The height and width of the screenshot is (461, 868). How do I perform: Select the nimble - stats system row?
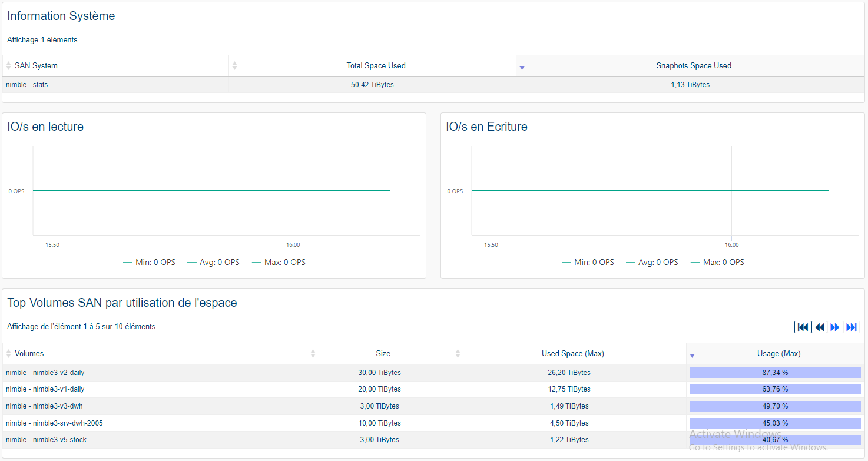[x=27, y=85]
